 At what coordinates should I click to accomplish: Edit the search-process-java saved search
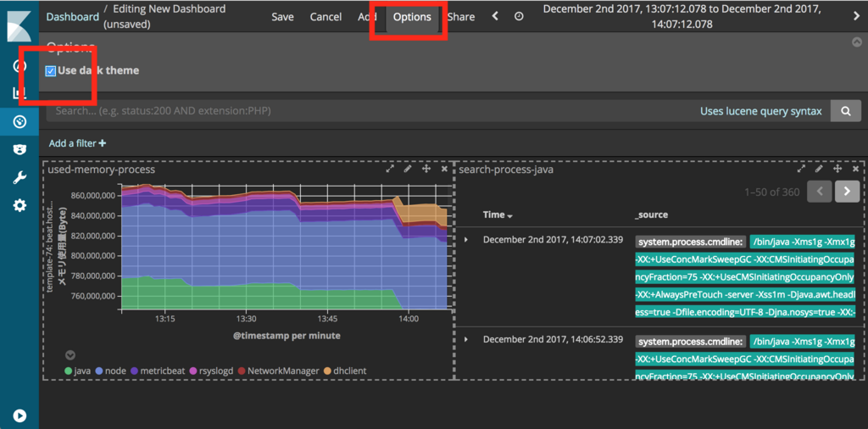[820, 169]
